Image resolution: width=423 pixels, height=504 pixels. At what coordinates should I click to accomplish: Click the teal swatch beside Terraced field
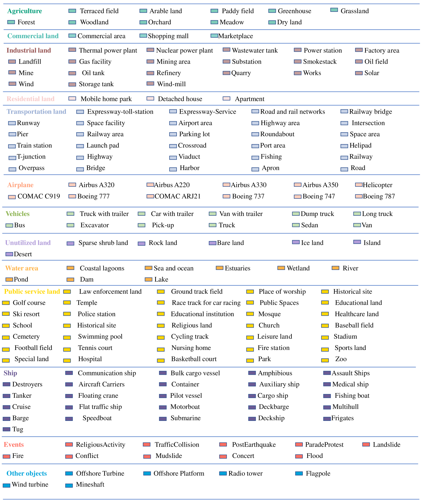pos(72,11)
